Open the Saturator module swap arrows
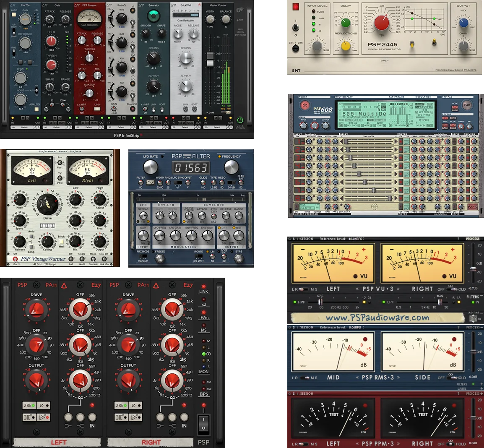 tap(141, 5)
